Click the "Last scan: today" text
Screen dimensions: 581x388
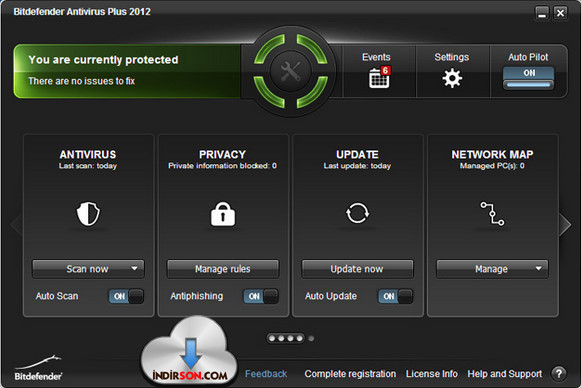[88, 166]
